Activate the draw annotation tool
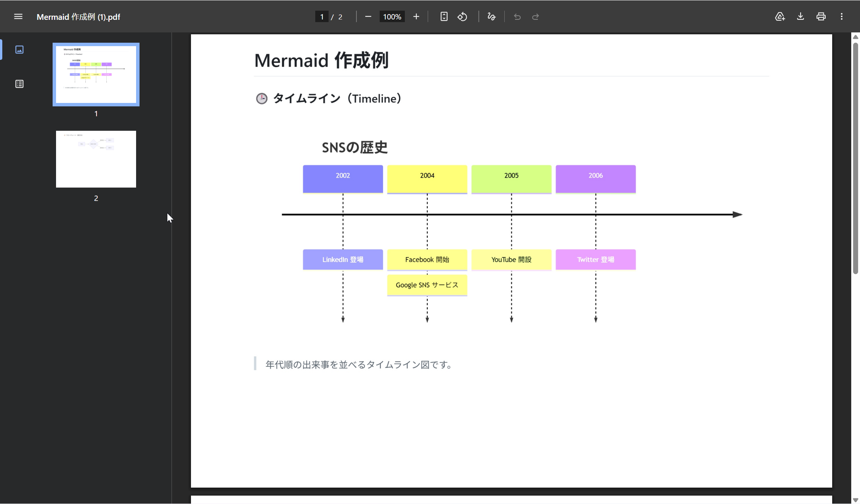This screenshot has width=860, height=504. [491, 17]
